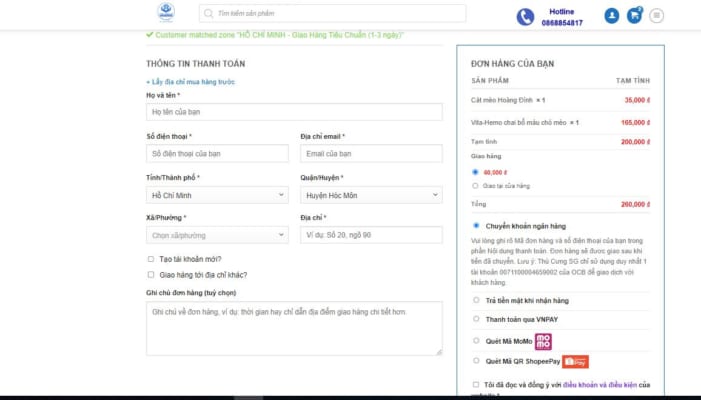
Task: Expand the Quận/Huyện dropdown
Action: click(371, 195)
